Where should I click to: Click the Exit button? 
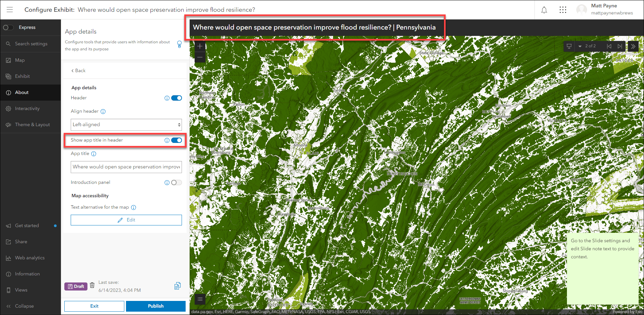point(94,306)
